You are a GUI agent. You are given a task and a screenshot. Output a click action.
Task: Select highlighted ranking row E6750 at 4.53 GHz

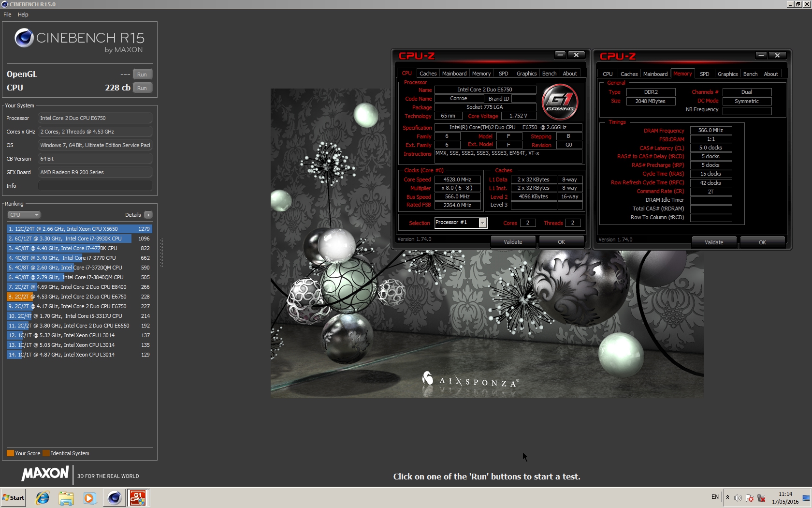click(x=79, y=297)
